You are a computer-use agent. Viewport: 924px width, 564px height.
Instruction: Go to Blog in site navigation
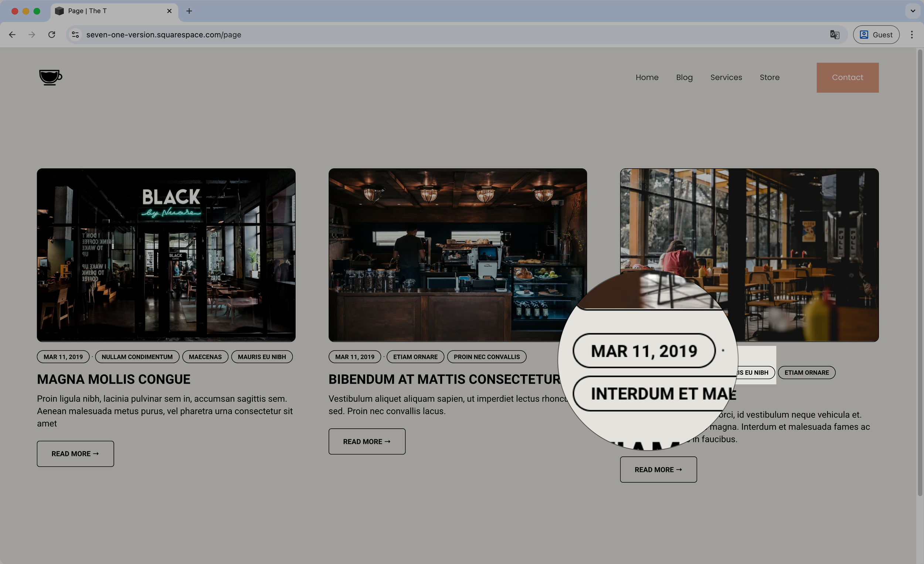684,77
